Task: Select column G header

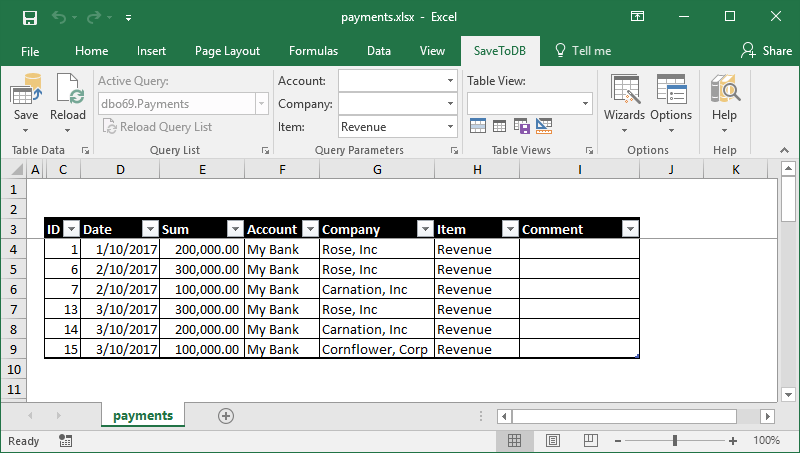Action: point(377,169)
